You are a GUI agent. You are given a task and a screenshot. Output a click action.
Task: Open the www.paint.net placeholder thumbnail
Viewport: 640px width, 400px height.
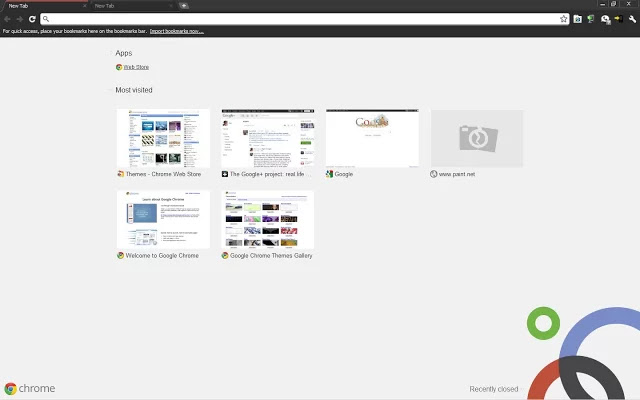(477, 138)
